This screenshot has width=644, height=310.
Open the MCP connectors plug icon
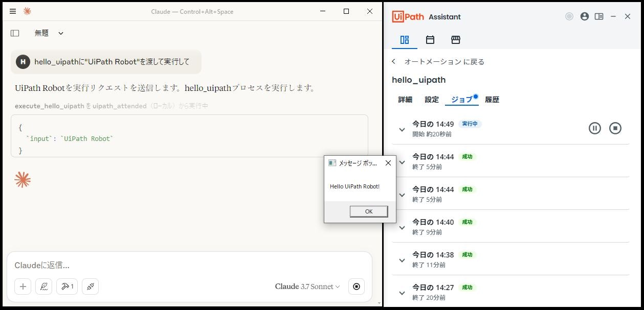coord(90,287)
